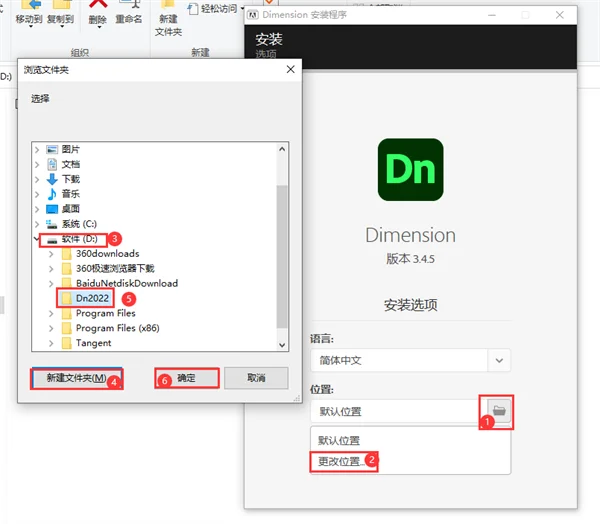This screenshot has width=600, height=524.
Task: Expand the 360downloads folder node
Action: coord(51,254)
